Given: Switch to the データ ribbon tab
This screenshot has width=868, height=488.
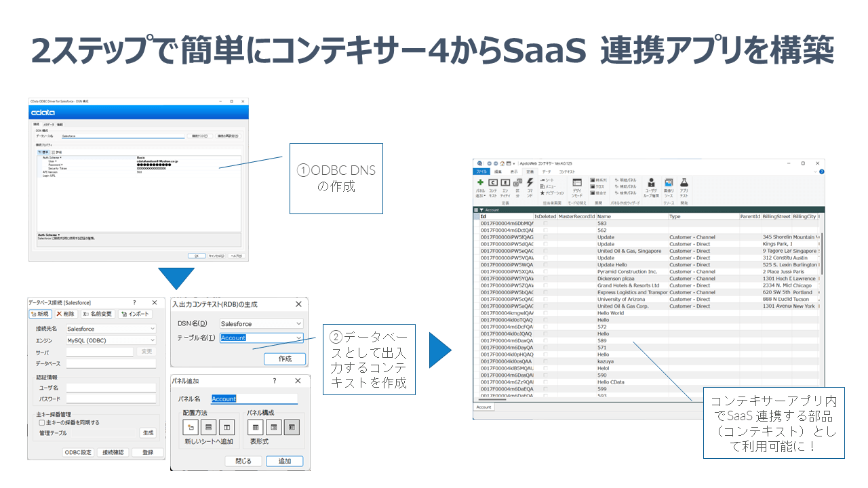Looking at the screenshot, I should coord(547,171).
